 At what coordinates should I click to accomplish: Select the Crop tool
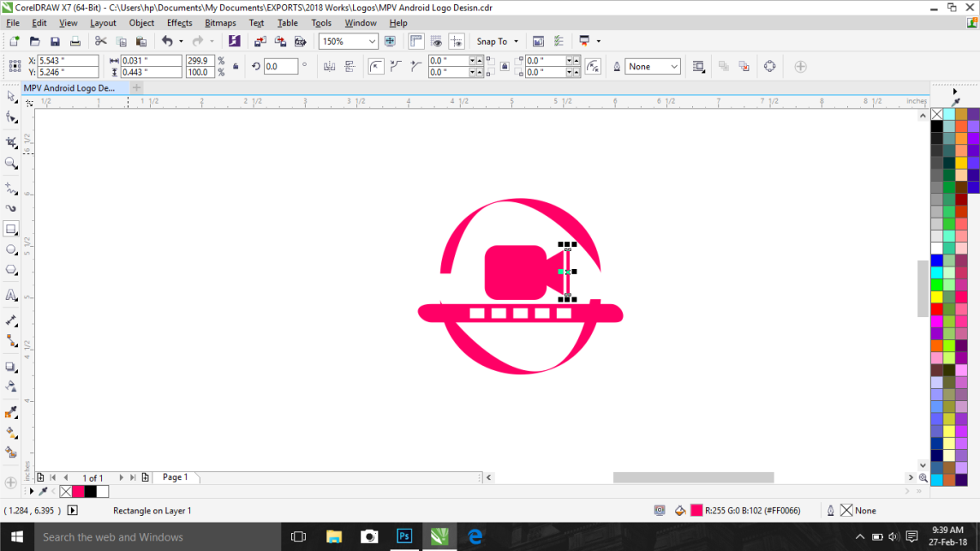[x=10, y=142]
